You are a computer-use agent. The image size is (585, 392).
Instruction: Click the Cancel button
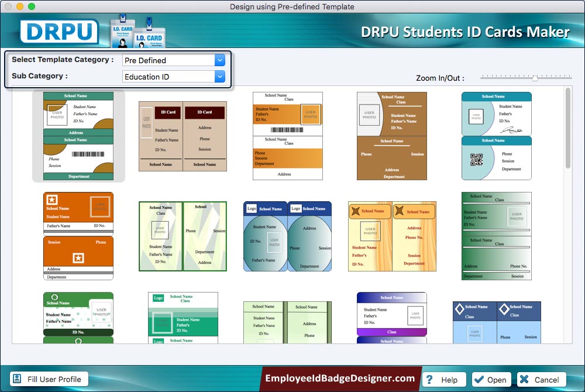[541, 379]
